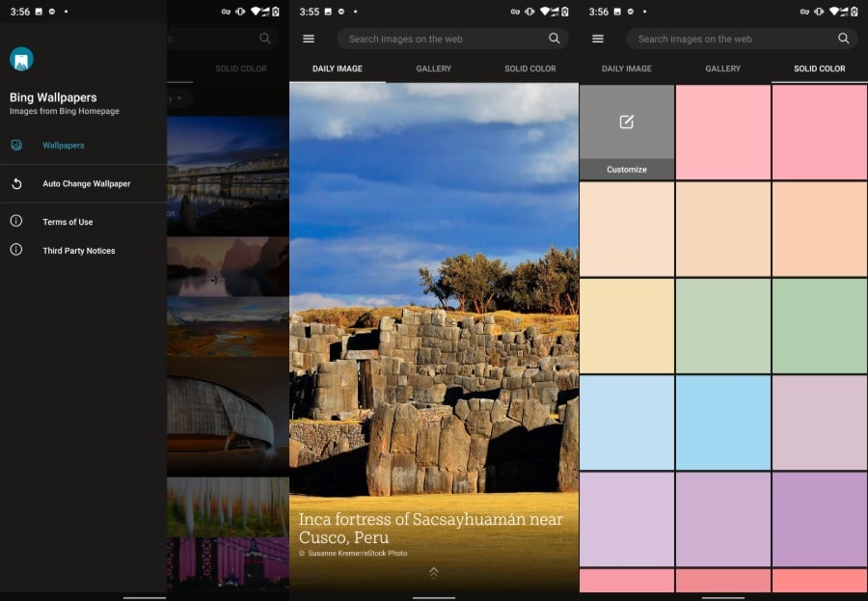The width and height of the screenshot is (868, 601).
Task: Open the pink-lit bridge thumbnail
Action: coord(228,562)
